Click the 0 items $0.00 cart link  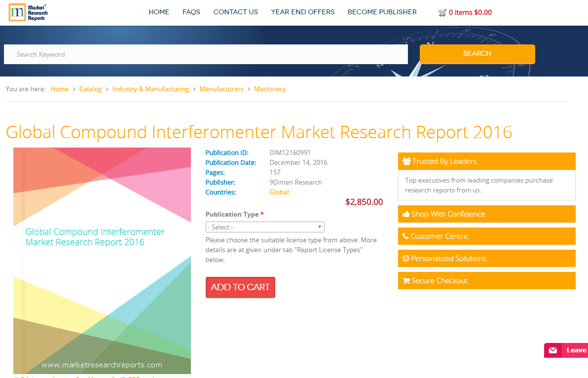coord(470,12)
